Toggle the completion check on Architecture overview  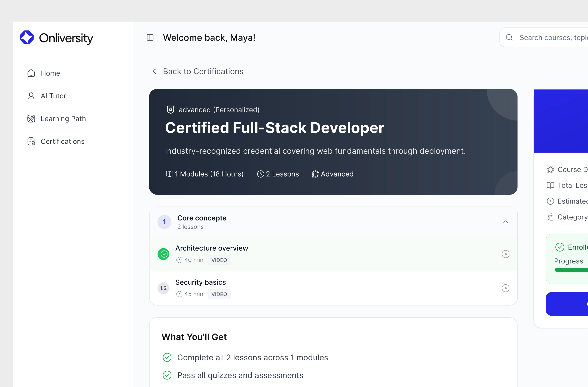[163, 254]
